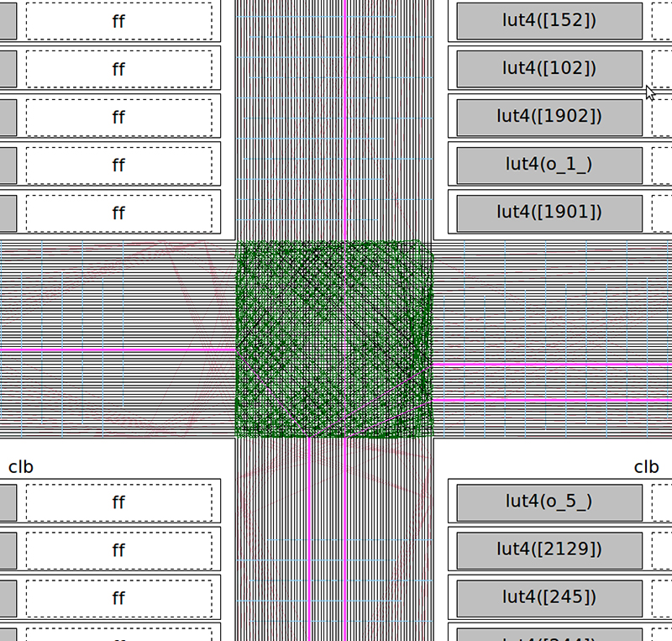Click the left clb label

21,467
